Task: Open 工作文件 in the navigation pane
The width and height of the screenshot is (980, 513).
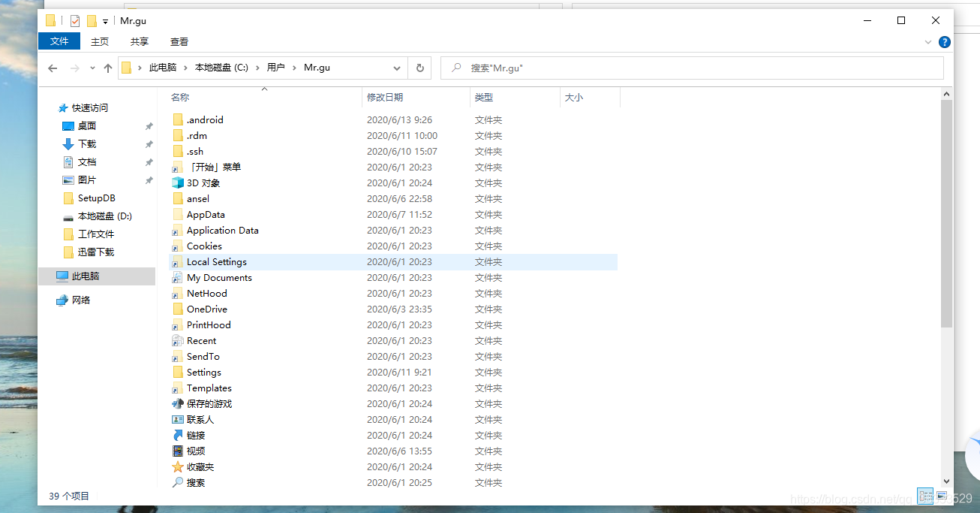Action: [96, 234]
